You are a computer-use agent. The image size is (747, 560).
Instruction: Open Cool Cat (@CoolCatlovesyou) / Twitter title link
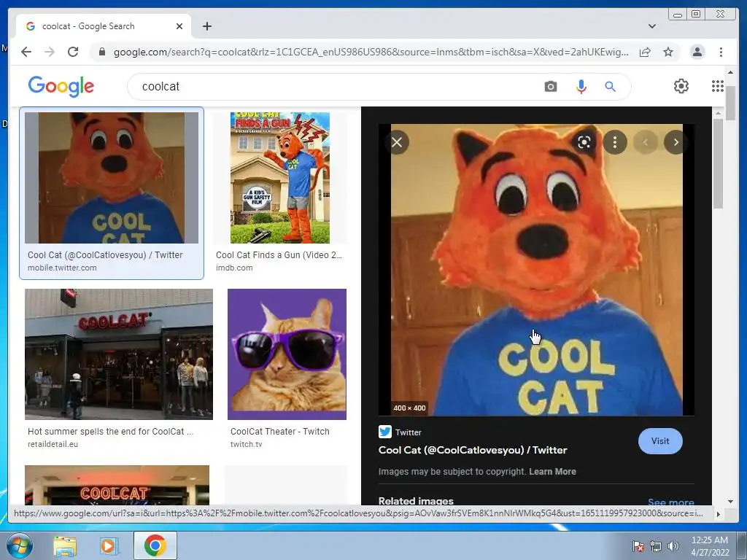tap(473, 450)
